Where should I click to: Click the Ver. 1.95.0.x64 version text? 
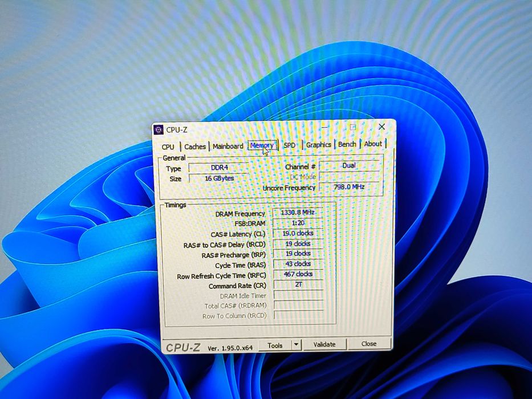click(x=230, y=348)
